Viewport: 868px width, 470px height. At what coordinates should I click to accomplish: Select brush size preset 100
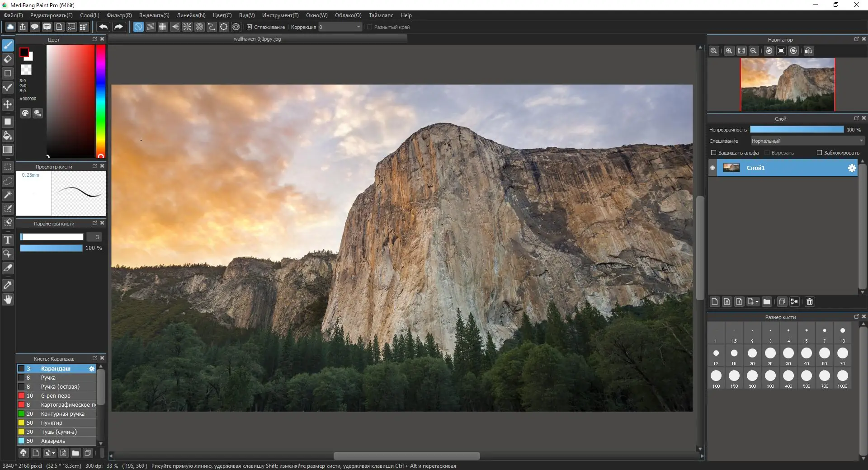[x=716, y=378]
